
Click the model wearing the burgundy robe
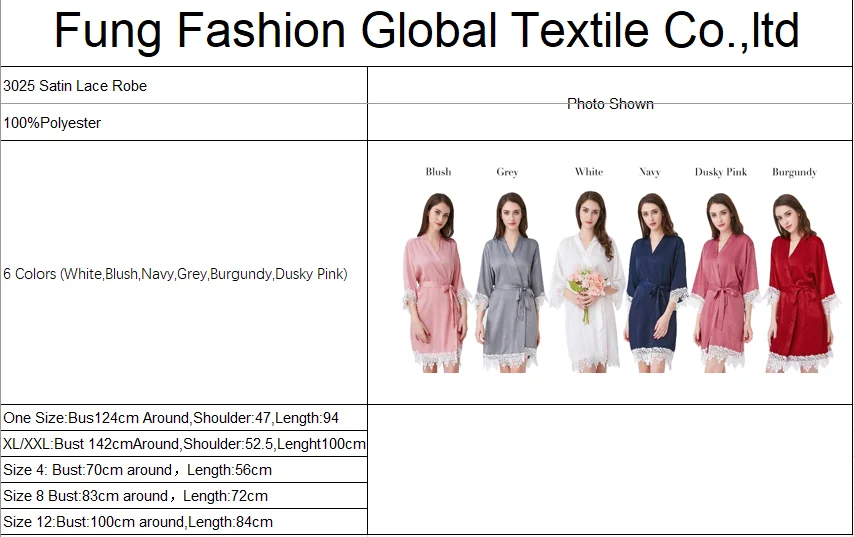(801, 283)
